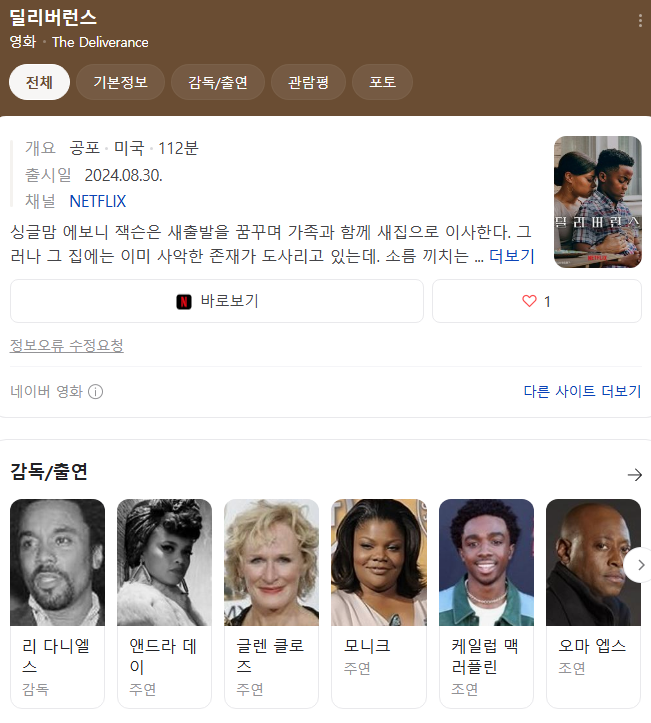Click 다른 사이트 더보기 link
The image size is (651, 723).
click(x=582, y=391)
